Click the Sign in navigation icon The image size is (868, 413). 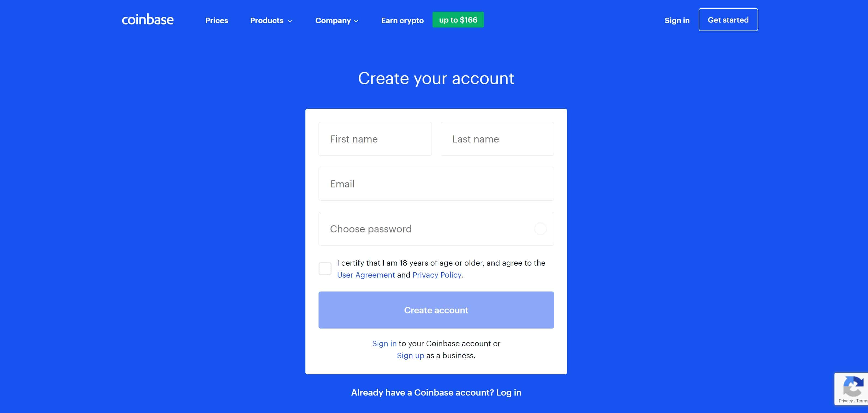(677, 20)
